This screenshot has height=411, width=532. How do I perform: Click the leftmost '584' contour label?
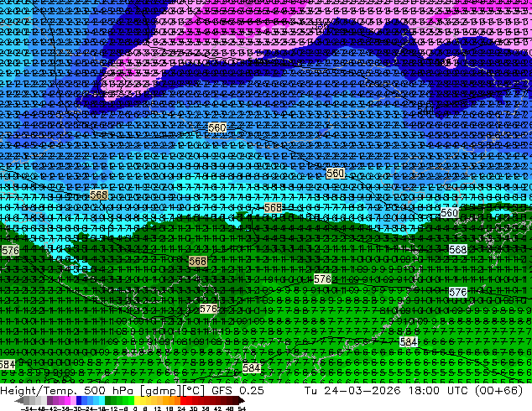click(7, 365)
